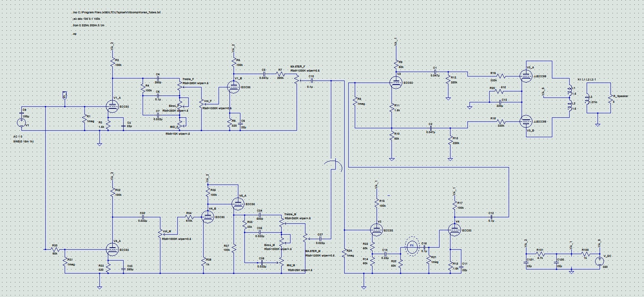Click the circled FX loop marker
644x297 pixels.
[x=412, y=245]
